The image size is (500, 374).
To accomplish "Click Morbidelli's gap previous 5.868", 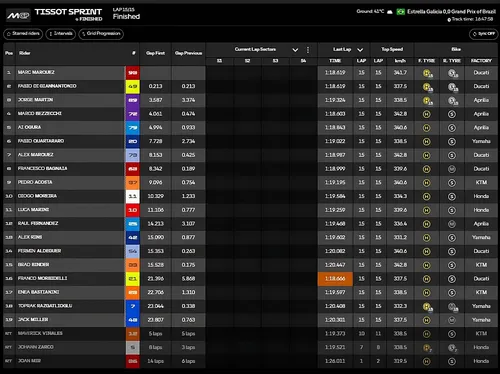I will [x=188, y=279].
